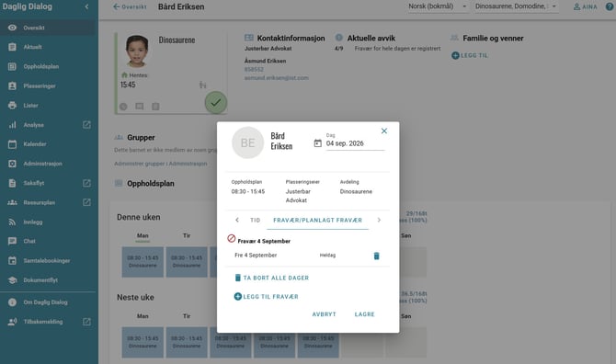This screenshot has width=616, height=364.
Task: Switch to the Tid tab
Action: (x=256, y=221)
